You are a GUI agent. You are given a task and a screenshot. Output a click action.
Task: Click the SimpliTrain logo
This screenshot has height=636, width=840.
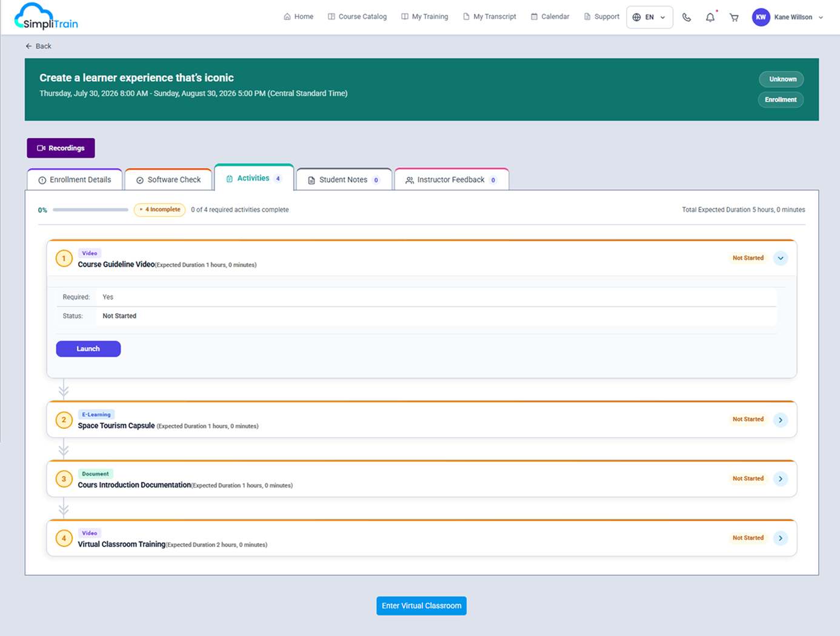click(46, 17)
